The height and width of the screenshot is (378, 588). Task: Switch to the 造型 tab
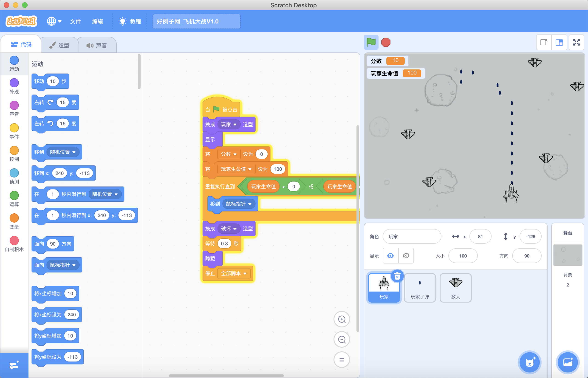pyautogui.click(x=59, y=45)
